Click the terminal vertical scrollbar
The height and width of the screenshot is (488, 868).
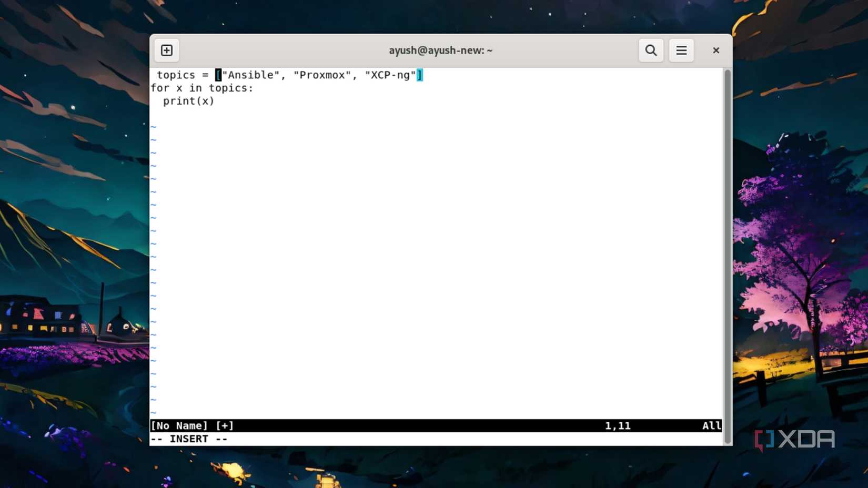728,257
